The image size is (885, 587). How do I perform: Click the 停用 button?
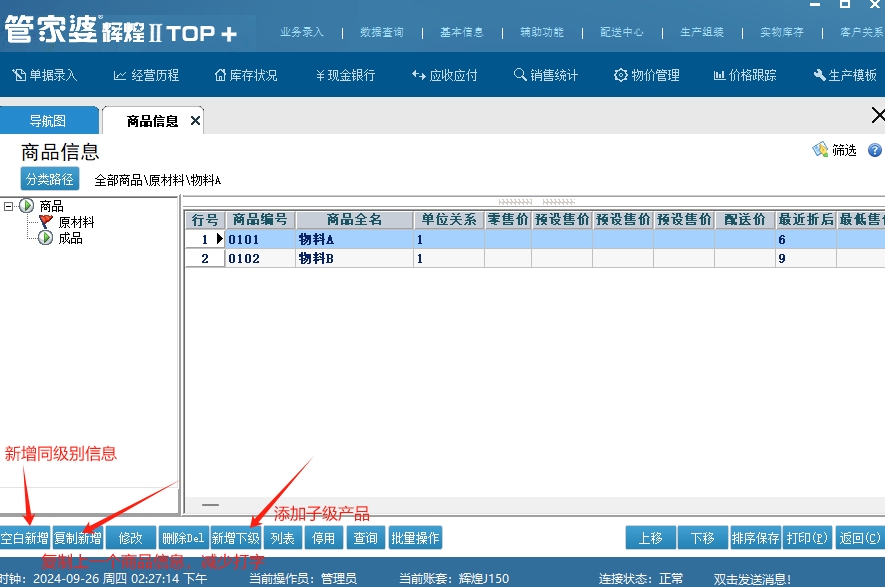[323, 538]
